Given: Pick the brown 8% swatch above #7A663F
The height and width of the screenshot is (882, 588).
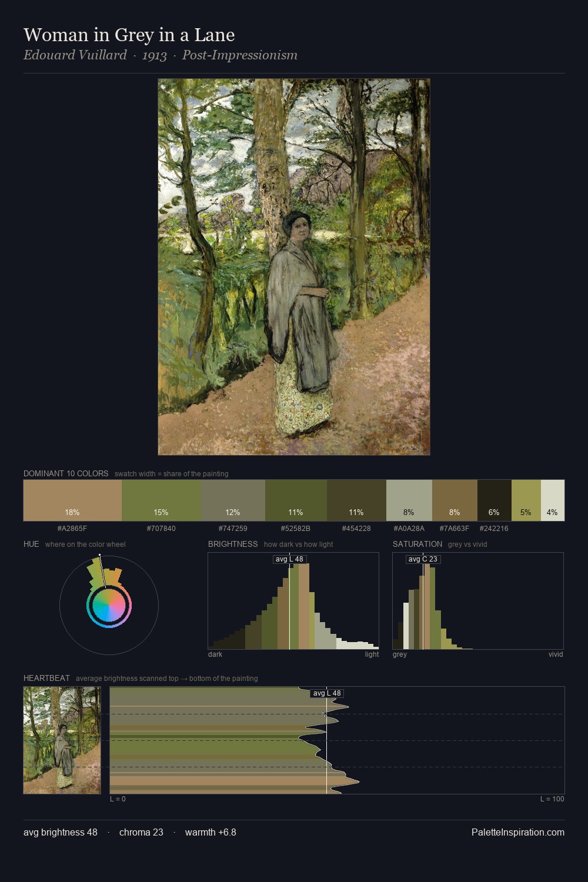Looking at the screenshot, I should (455, 500).
